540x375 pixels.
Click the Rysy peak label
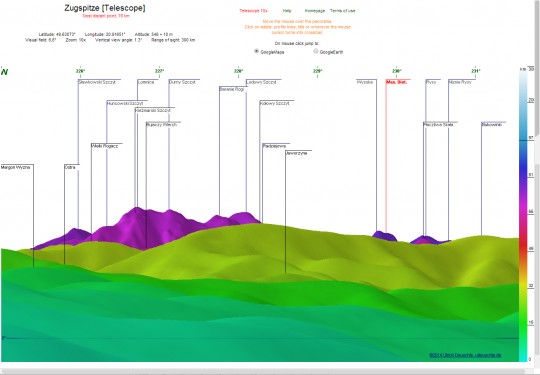(431, 82)
